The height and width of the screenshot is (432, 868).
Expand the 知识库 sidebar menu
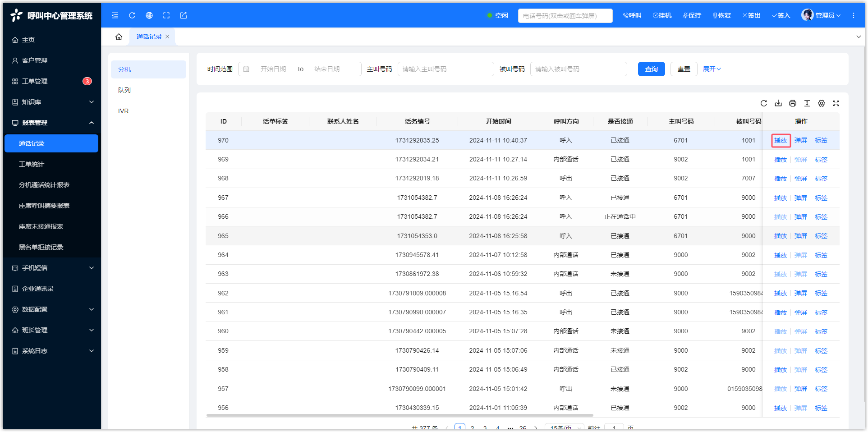point(52,102)
